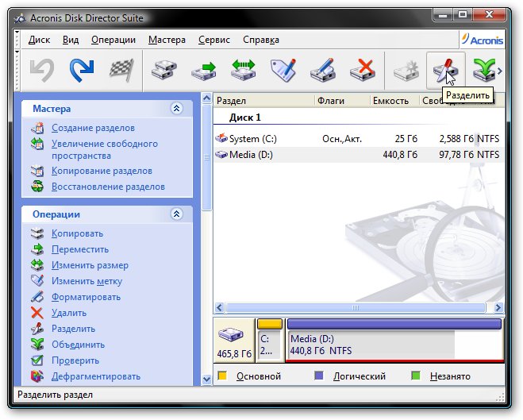The width and height of the screenshot is (523, 420).
Task: Click the Диск 1 group header
Action: point(244,118)
